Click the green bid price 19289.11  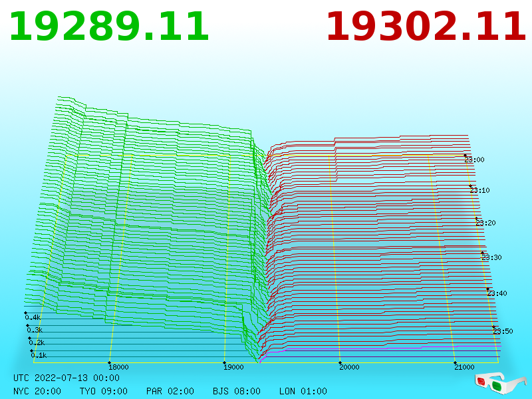pos(109,27)
